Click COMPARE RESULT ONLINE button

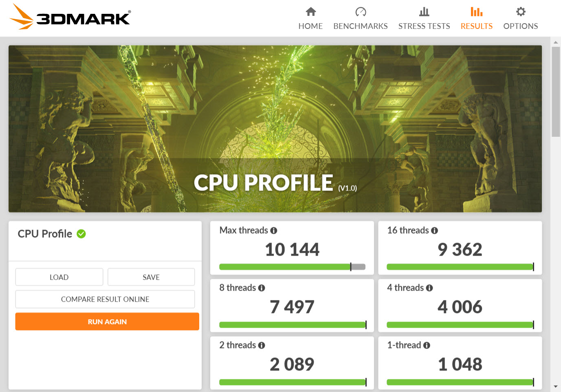pyautogui.click(x=105, y=299)
